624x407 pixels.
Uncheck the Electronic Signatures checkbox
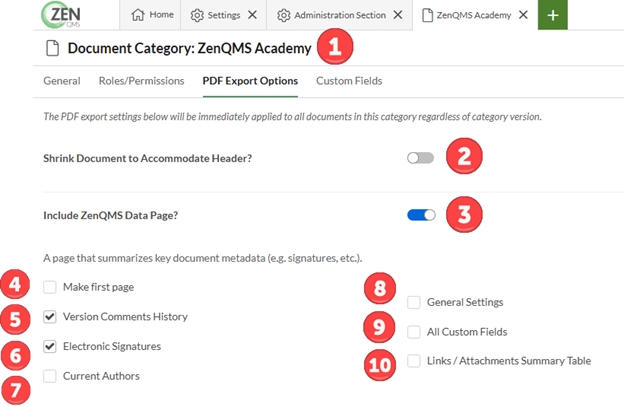[50, 346]
